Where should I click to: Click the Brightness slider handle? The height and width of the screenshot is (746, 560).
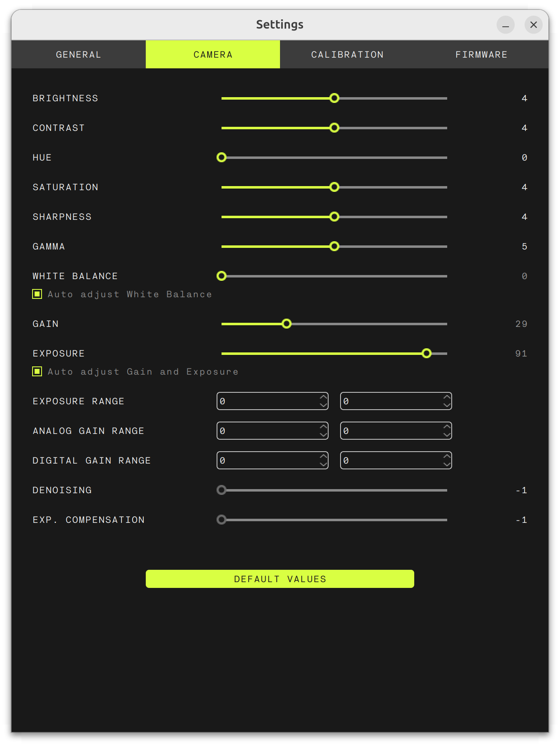click(334, 98)
